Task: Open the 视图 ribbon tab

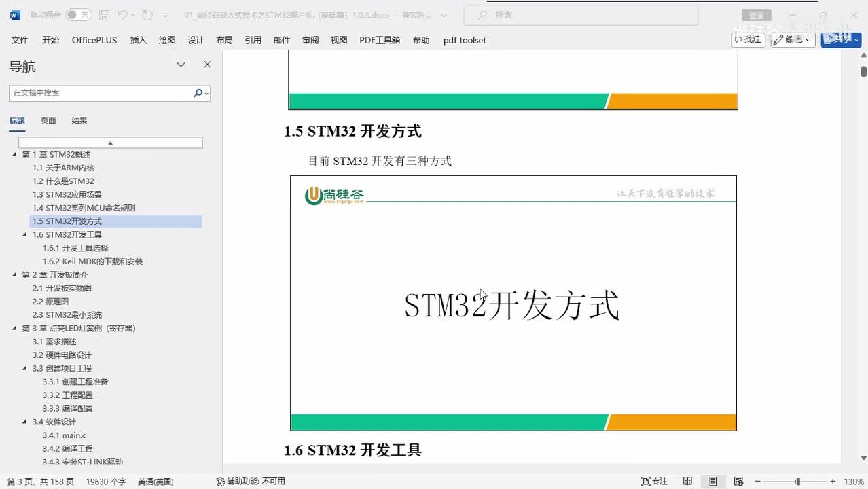Action: point(339,40)
